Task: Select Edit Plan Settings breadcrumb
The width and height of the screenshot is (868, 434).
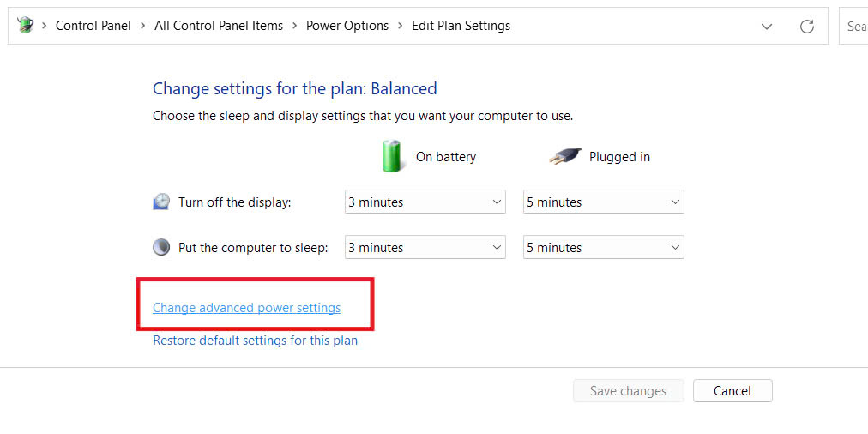Action: point(461,26)
